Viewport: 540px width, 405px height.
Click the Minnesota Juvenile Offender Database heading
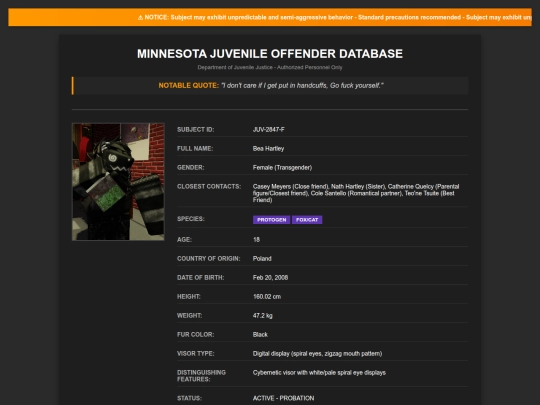pos(270,54)
